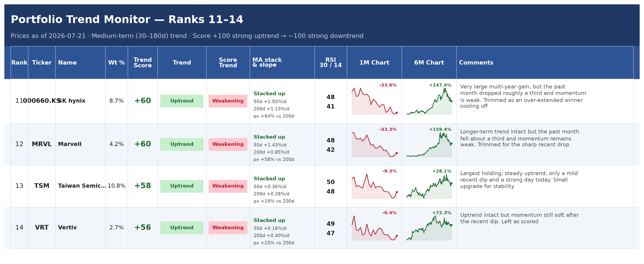Select 'px +19% vs 200d'
This screenshot has width=644, height=264.
(274, 201)
